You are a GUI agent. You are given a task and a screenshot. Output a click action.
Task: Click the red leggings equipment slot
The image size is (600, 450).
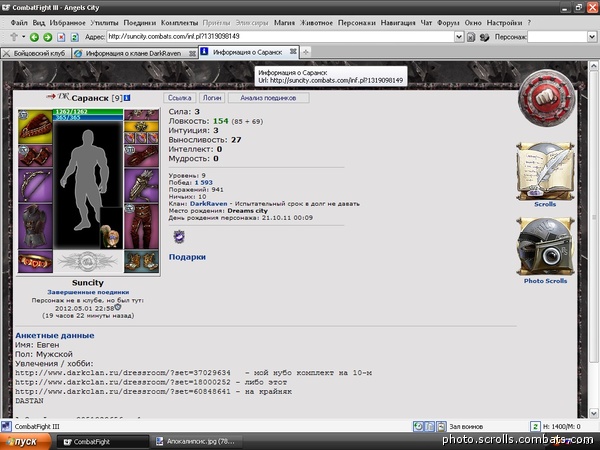pyautogui.click(x=141, y=226)
